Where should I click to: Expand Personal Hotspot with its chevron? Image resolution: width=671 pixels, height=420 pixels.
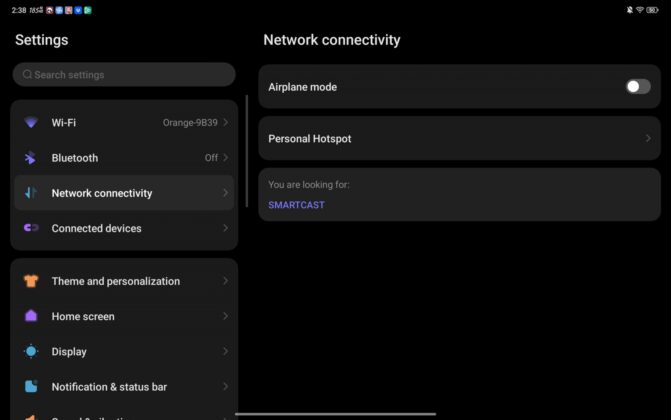coord(648,138)
